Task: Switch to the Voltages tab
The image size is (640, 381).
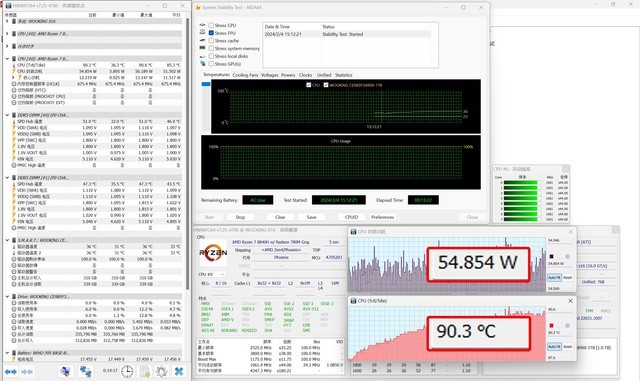Action: tap(269, 75)
